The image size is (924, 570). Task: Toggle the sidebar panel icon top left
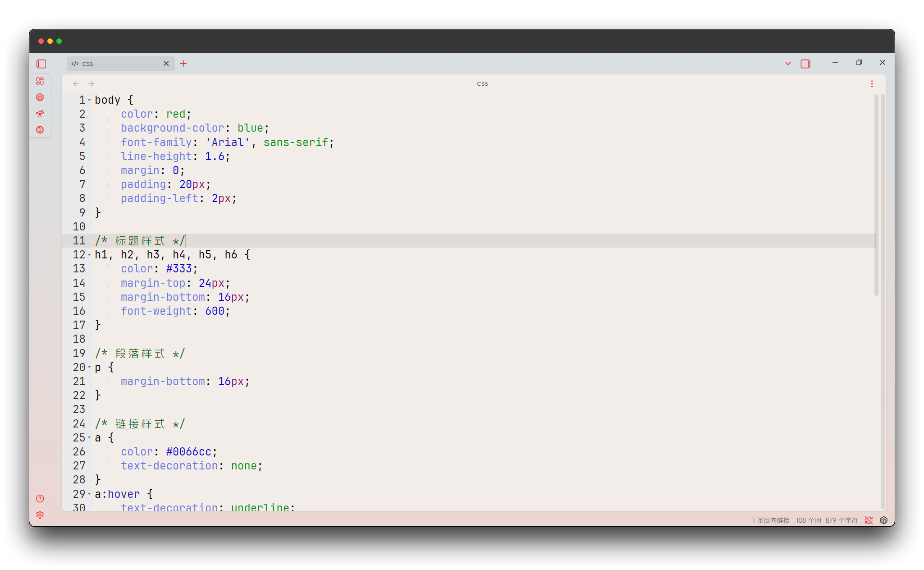coord(41,64)
